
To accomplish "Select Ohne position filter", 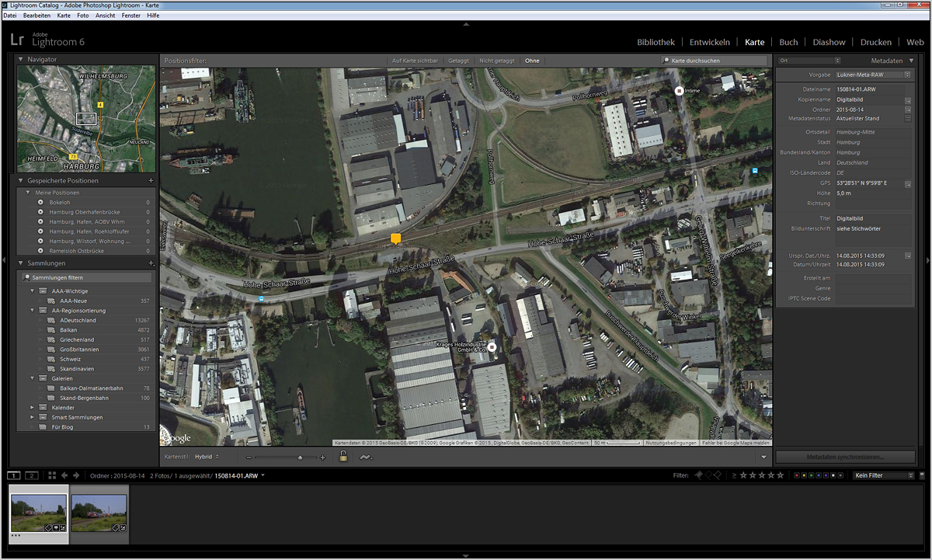I will point(532,61).
